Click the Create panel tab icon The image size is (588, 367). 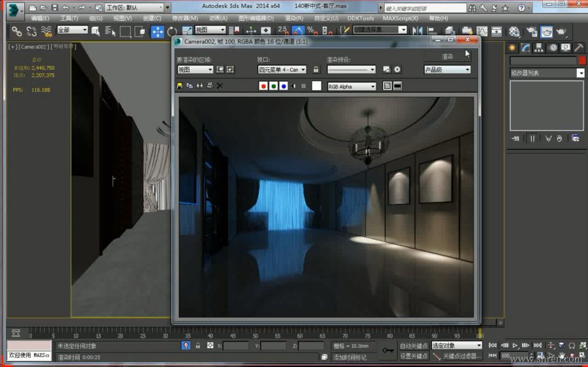point(512,48)
